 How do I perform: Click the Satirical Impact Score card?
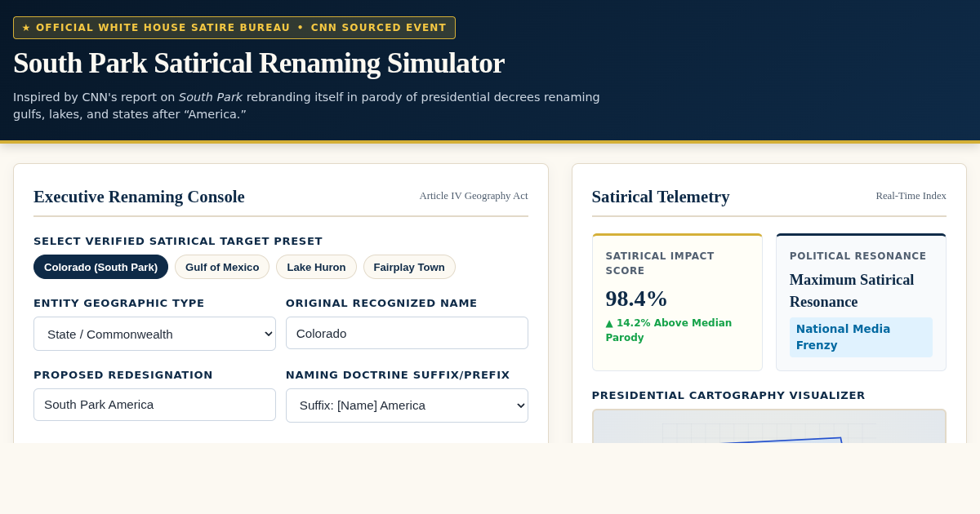tap(677, 303)
